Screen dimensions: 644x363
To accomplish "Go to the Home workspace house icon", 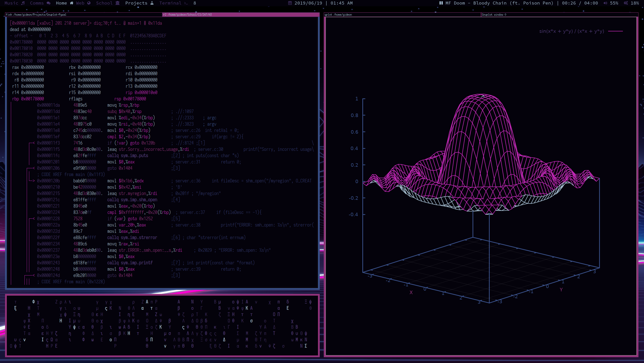I will [72, 3].
